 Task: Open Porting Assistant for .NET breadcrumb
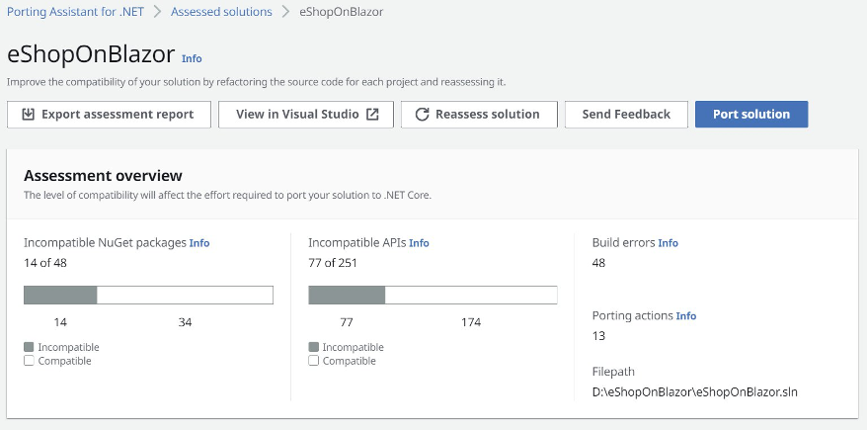pos(75,12)
